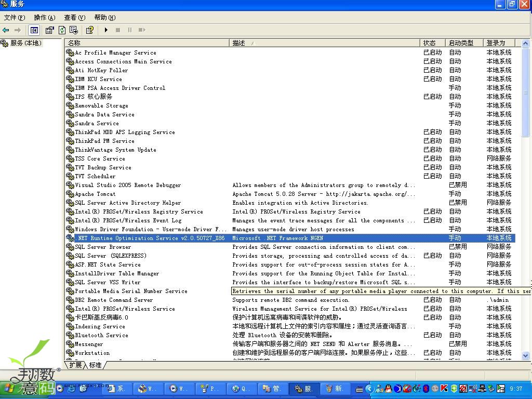The width and height of the screenshot is (532, 399).
Task: Open the 文件(F) menu
Action: [14, 18]
